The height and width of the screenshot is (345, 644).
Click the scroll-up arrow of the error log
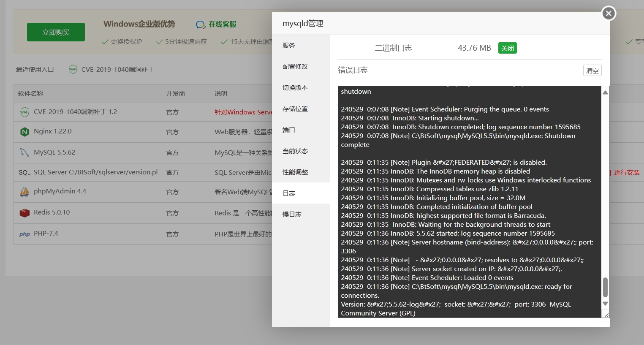(x=605, y=92)
